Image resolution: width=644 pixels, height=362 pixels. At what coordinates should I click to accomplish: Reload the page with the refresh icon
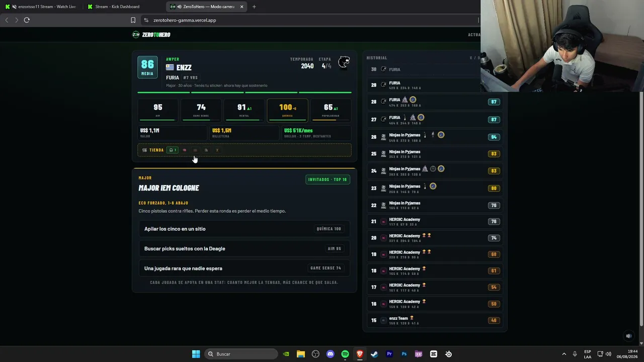27,20
